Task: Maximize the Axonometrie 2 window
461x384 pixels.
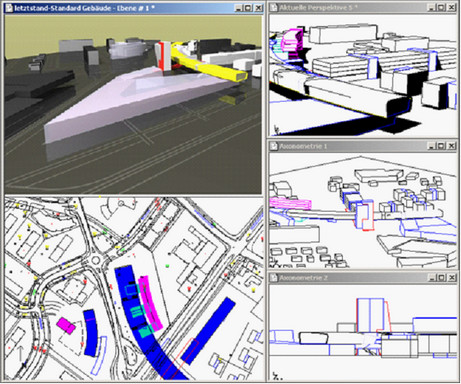Action: pyautogui.click(x=441, y=277)
